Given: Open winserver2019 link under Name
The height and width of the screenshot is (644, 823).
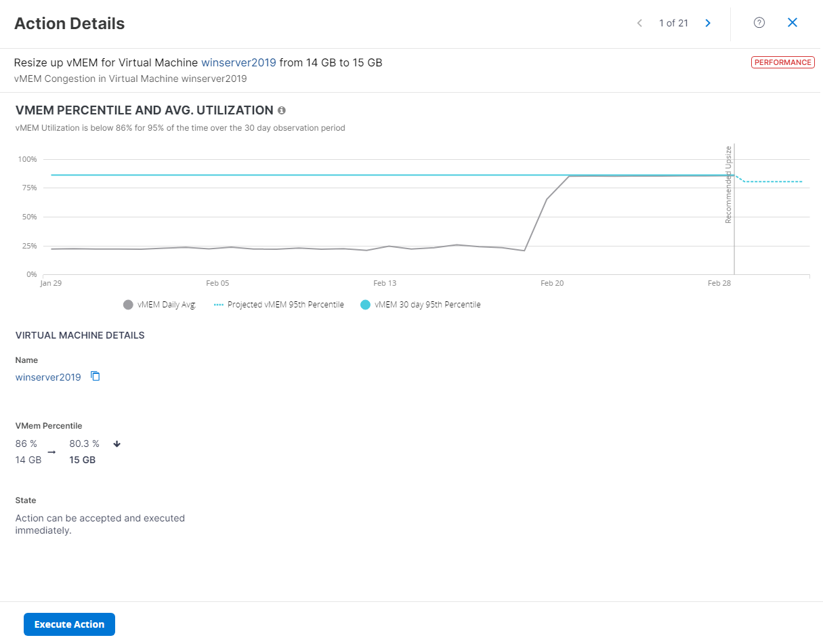Looking at the screenshot, I should pos(48,377).
